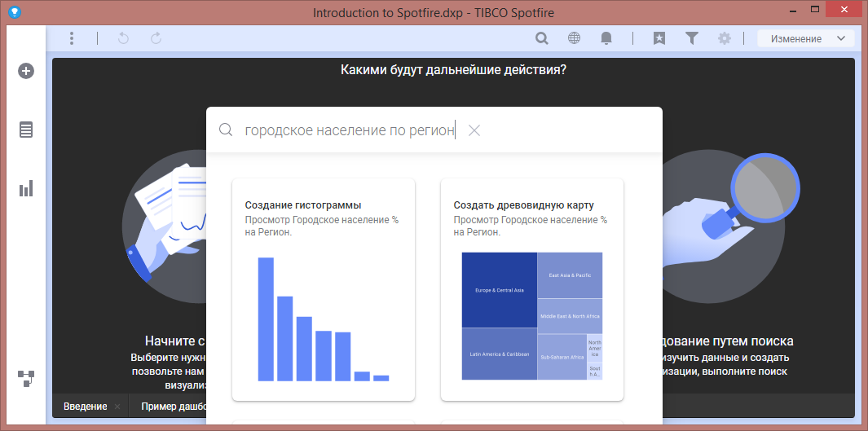
Task: Open the bar chart visualizations icon
Action: (x=26, y=188)
